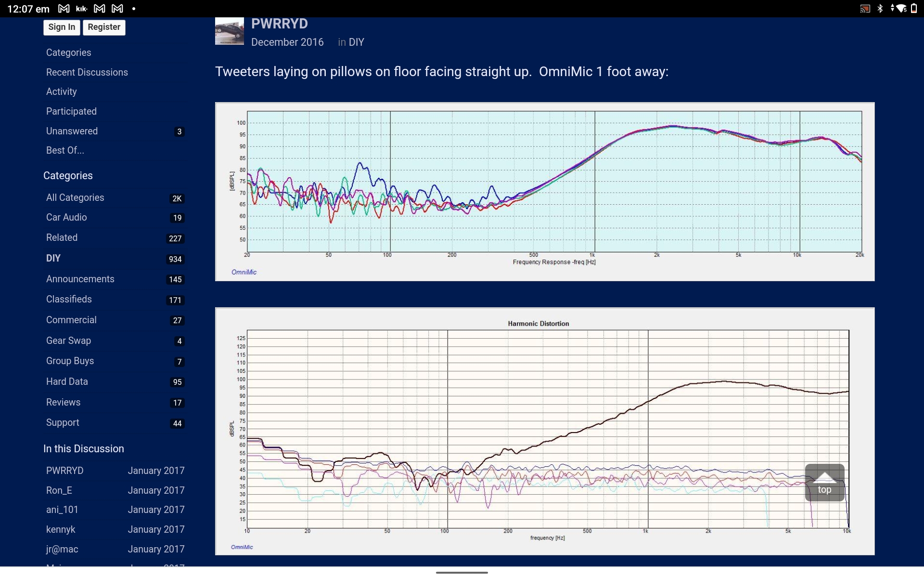
Task: Click the PWRRYD author name heading
Action: 279,24
